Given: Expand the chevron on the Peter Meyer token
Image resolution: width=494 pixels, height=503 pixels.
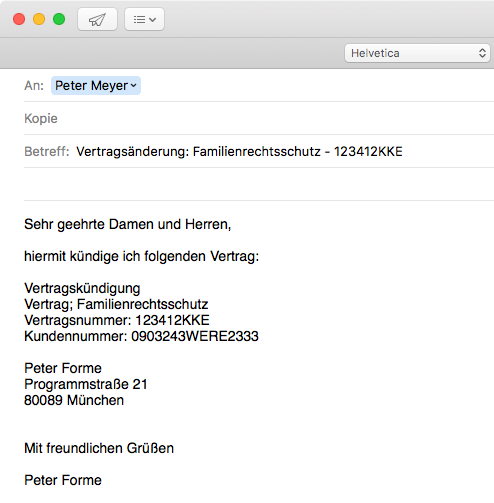Looking at the screenshot, I should 134,86.
